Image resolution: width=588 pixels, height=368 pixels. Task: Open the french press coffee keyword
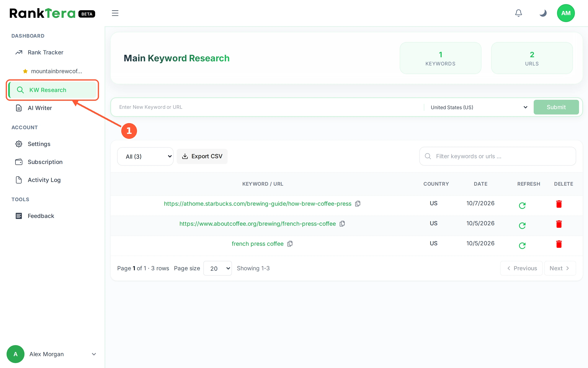(257, 244)
